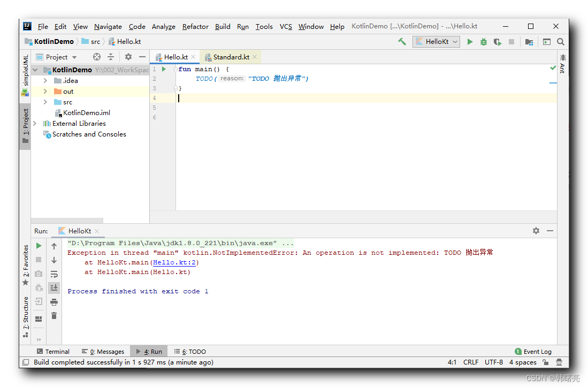Image resolution: width=588 pixels, height=387 pixels.
Task: Open Project panel settings gear
Action: (x=128, y=57)
